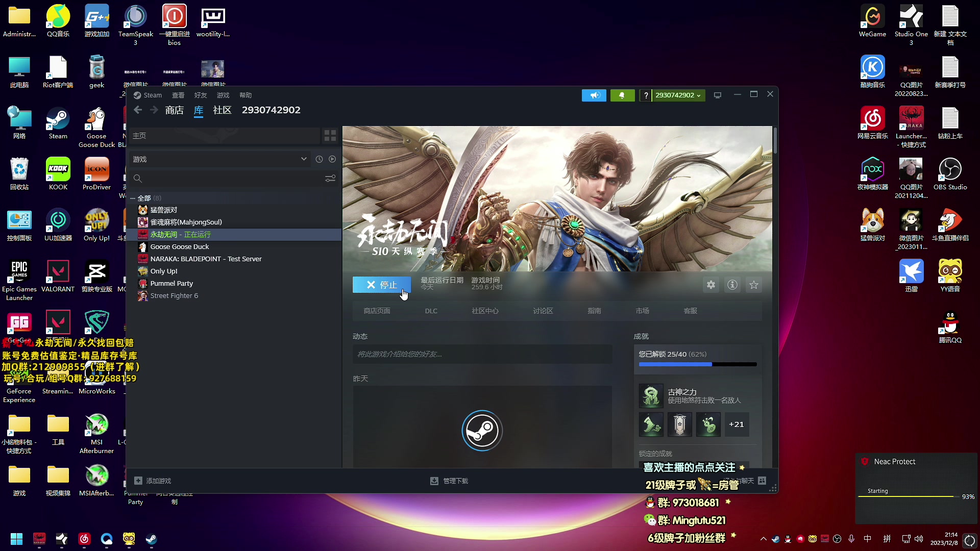Viewport: 980px width, 551px height.
Task: Click the Steam announcements megaphone icon
Action: pos(594,95)
